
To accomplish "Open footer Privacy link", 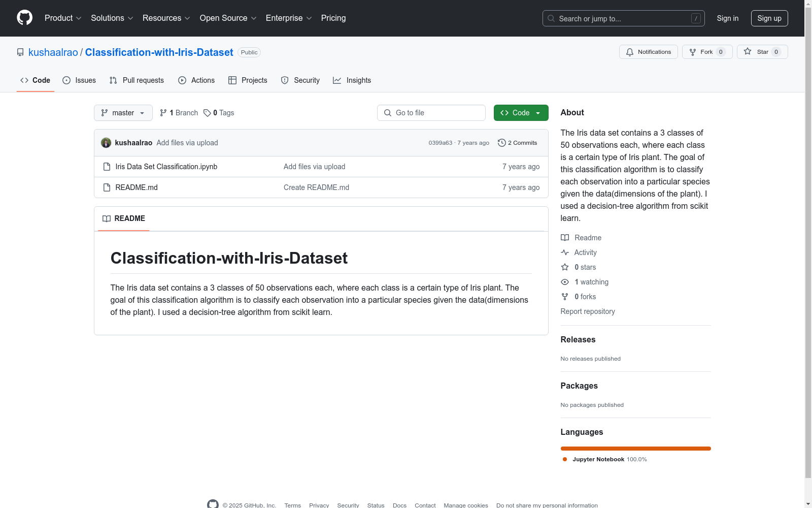I will 319,505.
